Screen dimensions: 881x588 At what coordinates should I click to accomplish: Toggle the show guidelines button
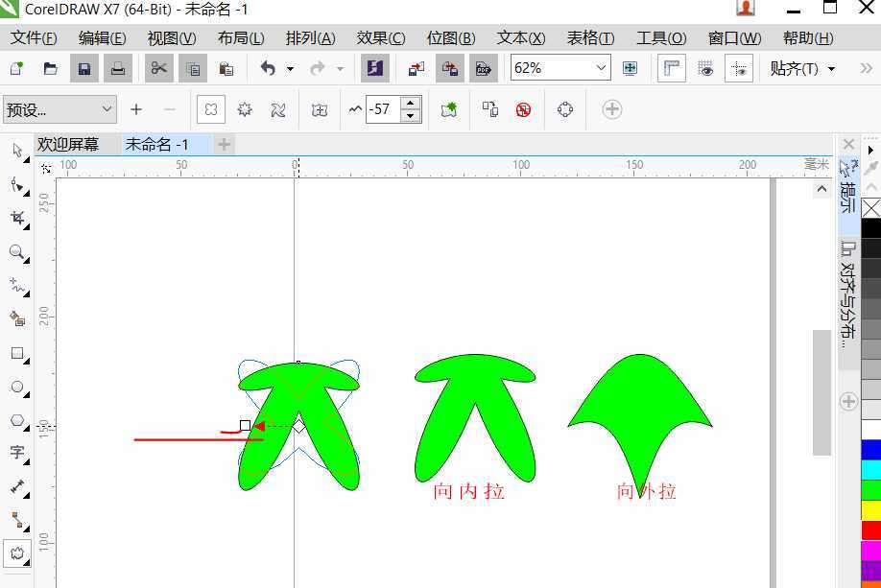[739, 68]
